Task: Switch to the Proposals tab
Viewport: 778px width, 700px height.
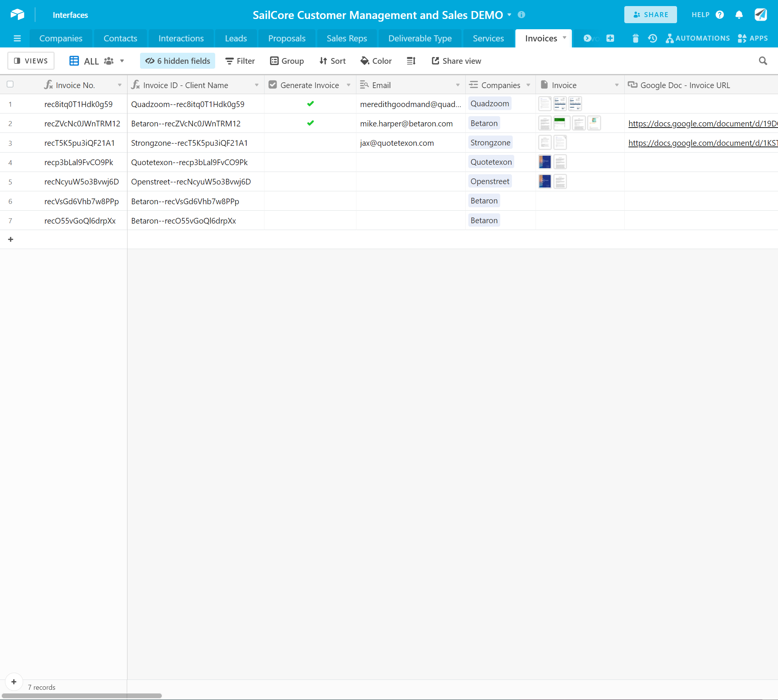Action: click(287, 38)
